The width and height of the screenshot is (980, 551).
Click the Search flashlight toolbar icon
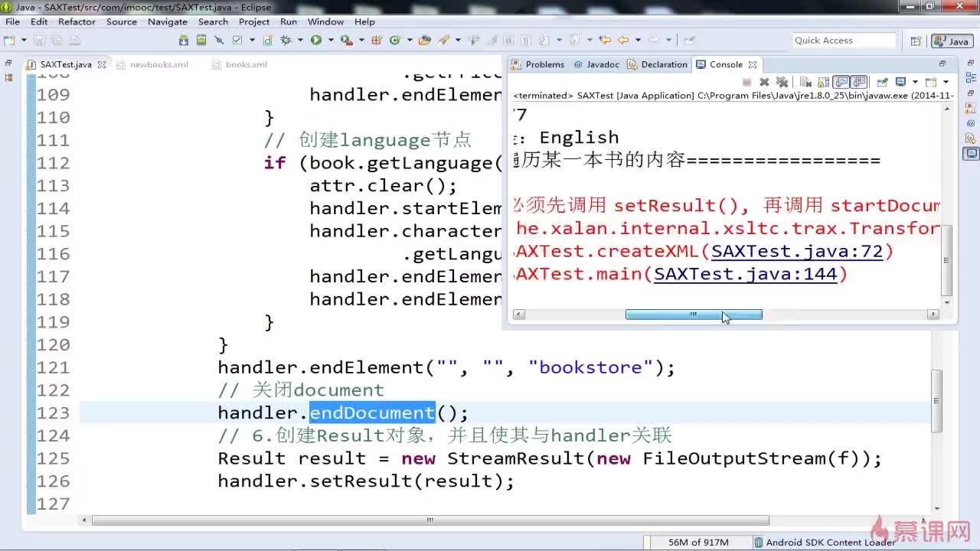(443, 41)
